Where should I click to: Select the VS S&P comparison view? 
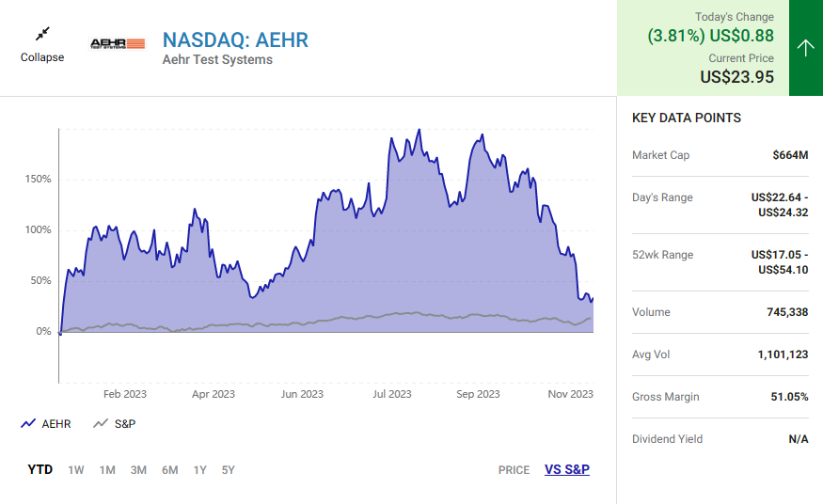pos(567,470)
